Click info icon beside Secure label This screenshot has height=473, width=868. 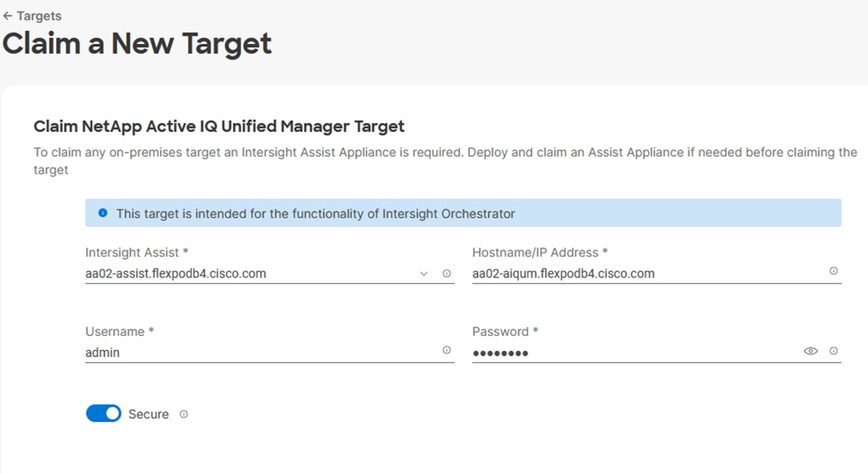184,414
